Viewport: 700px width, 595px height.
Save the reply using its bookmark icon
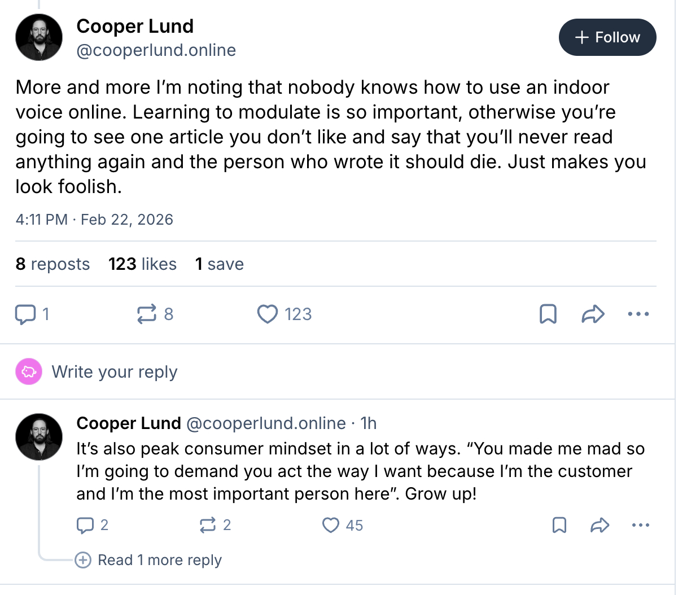coord(559,525)
